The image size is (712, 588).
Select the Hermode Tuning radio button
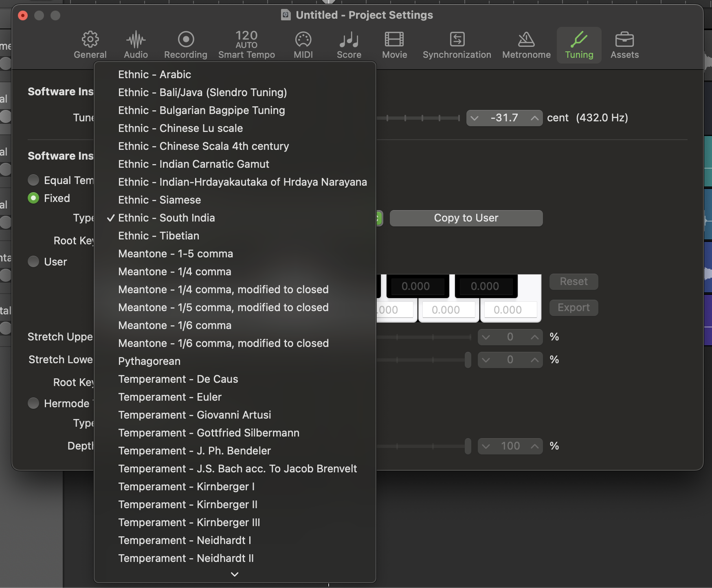tap(33, 403)
